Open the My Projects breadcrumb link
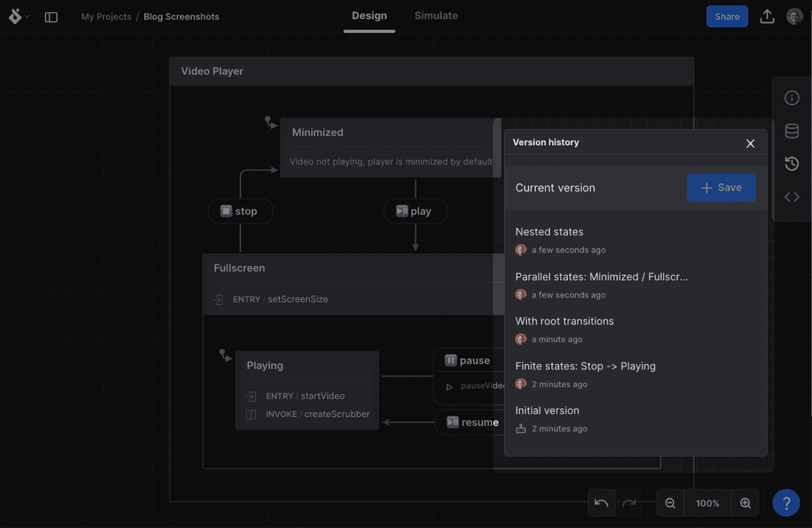 point(106,16)
